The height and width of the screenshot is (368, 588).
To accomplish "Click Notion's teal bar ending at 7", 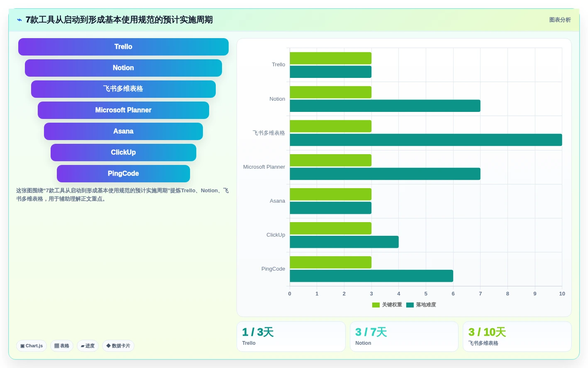I will pos(385,106).
